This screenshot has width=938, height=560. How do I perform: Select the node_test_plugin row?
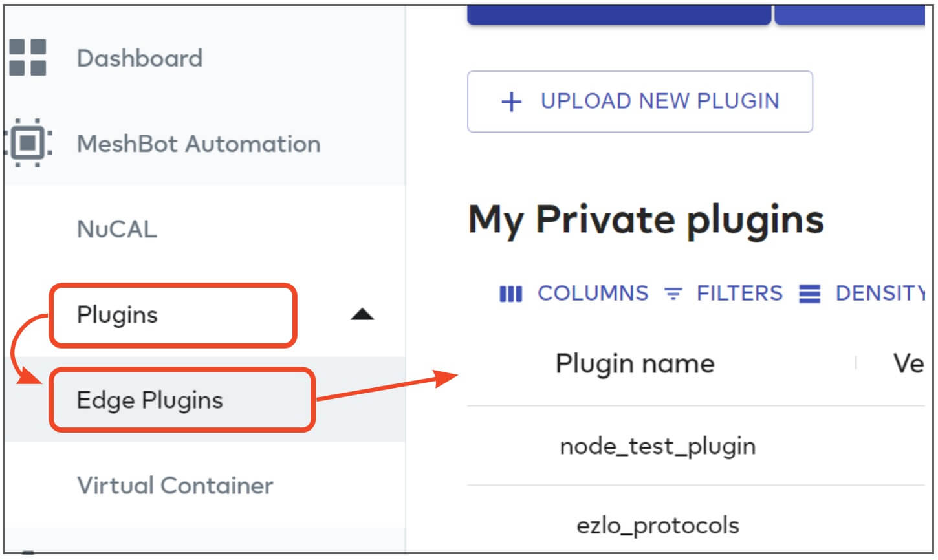[696, 446]
